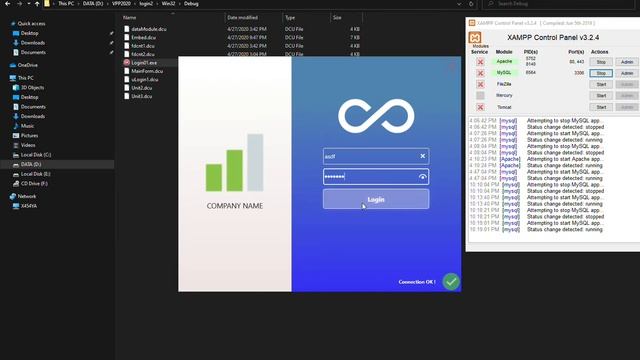Screen dimensions: 640x360
Task: Toggle the Tomcat service install checkbox
Action: pos(480,107)
